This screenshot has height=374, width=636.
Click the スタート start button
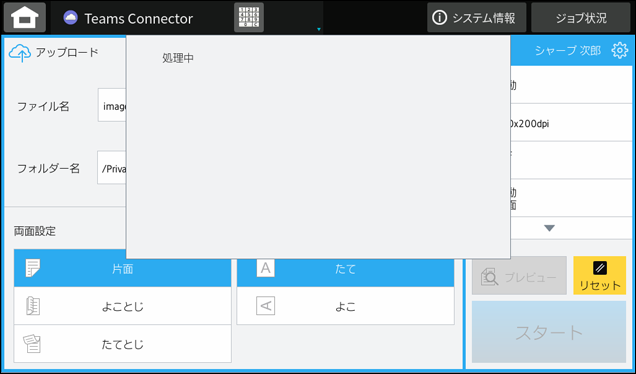[549, 332]
